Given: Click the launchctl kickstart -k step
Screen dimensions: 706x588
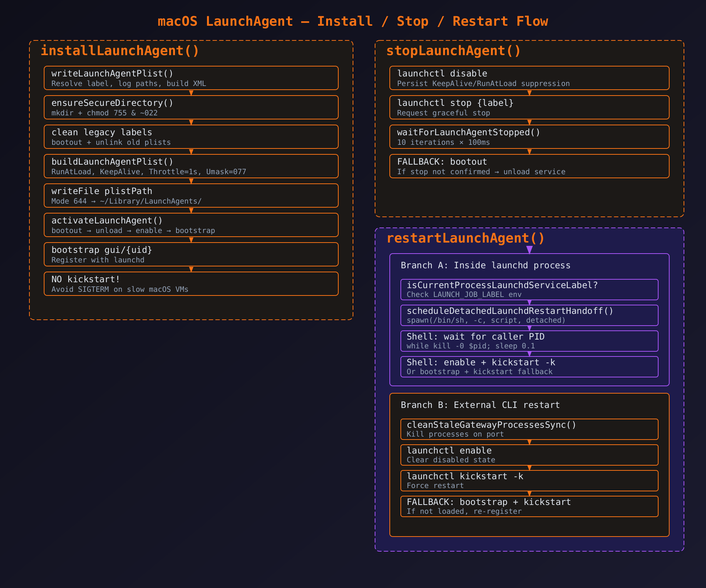Looking at the screenshot, I should coord(529,481).
